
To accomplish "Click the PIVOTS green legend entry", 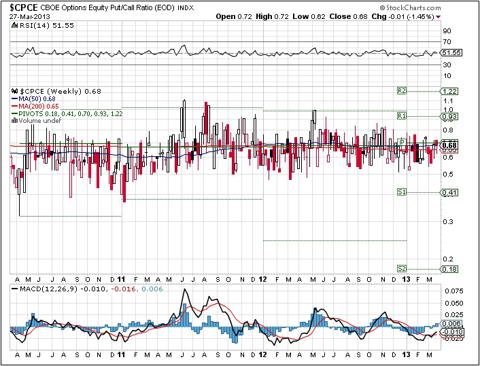I will 67,114.
